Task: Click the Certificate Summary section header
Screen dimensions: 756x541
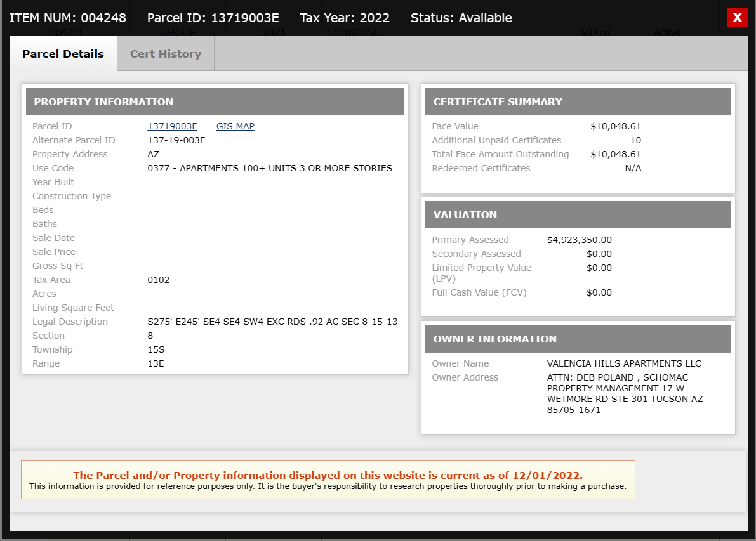Action: 578,101
